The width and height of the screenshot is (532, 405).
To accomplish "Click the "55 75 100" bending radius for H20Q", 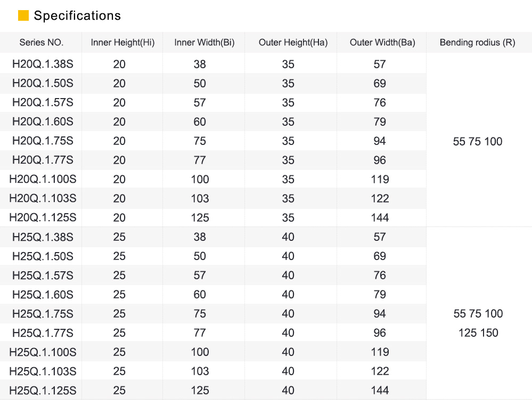I will [x=478, y=142].
